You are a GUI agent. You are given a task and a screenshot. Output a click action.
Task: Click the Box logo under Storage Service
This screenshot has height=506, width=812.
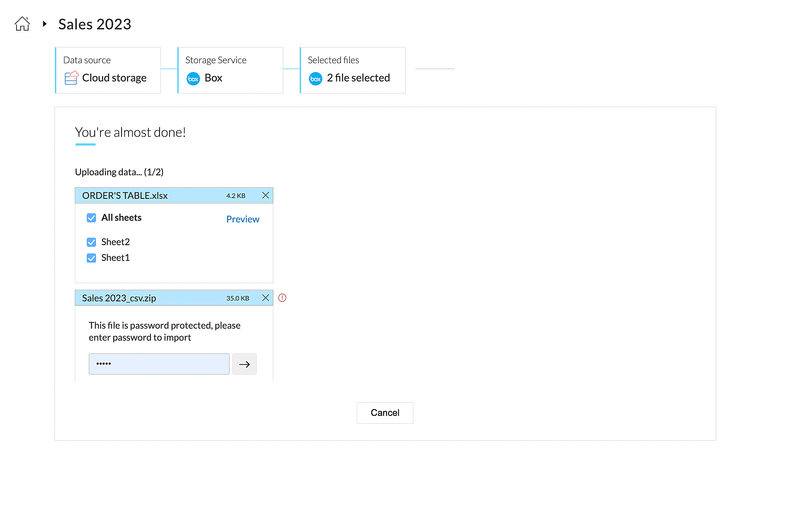point(193,79)
